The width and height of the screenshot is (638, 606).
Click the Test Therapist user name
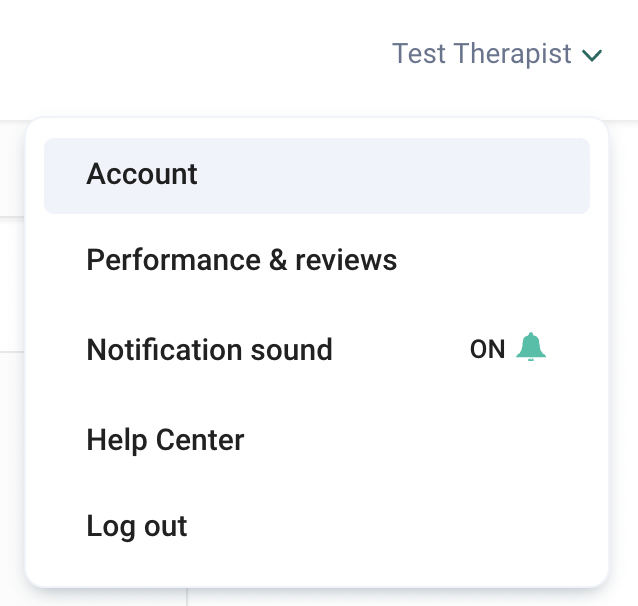tap(481, 54)
